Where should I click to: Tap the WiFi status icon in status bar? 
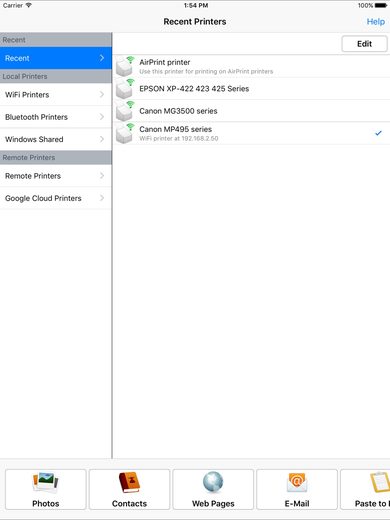click(29, 5)
